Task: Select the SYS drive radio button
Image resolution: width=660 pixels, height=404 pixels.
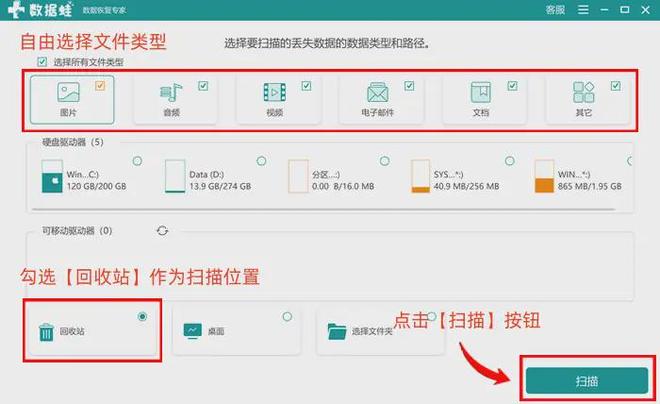Action: (510, 161)
